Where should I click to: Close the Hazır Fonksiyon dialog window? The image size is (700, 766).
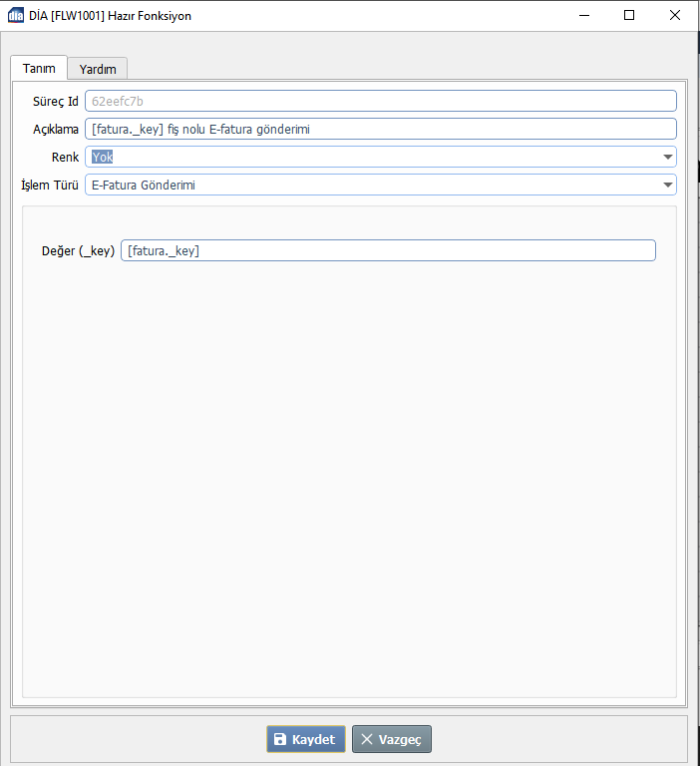pyautogui.click(x=675, y=15)
